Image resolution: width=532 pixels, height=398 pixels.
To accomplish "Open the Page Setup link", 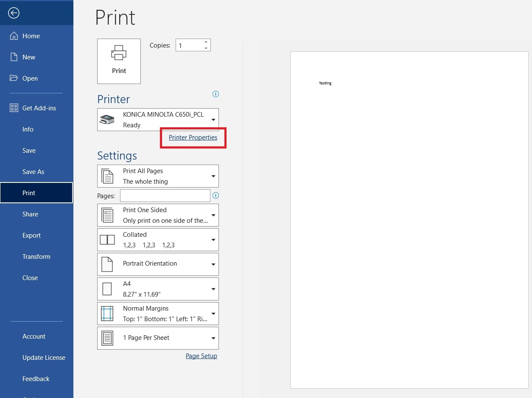I will [201, 356].
